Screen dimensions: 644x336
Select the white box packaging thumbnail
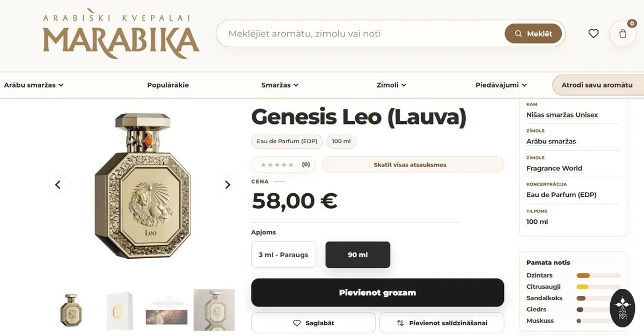(x=119, y=311)
